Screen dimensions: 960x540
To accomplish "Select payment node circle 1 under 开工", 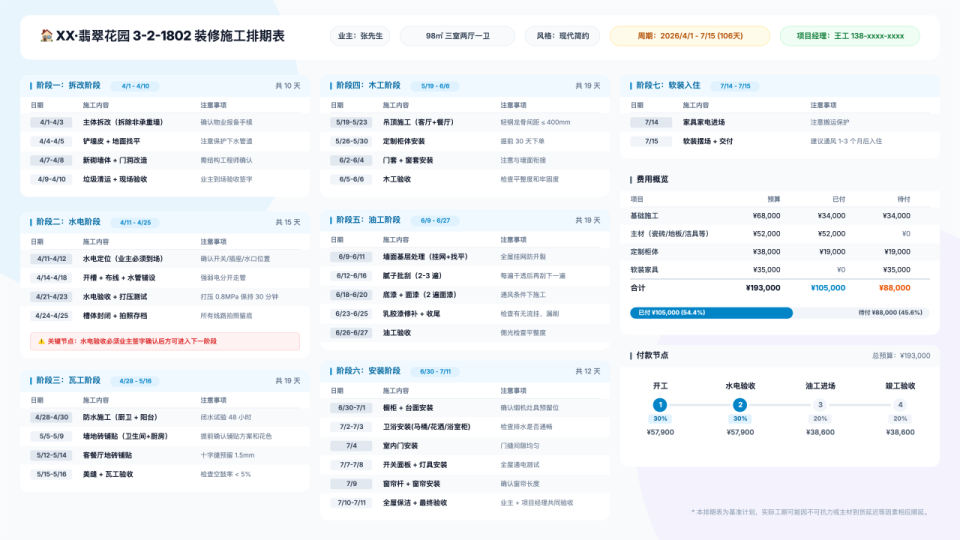I will coord(660,405).
